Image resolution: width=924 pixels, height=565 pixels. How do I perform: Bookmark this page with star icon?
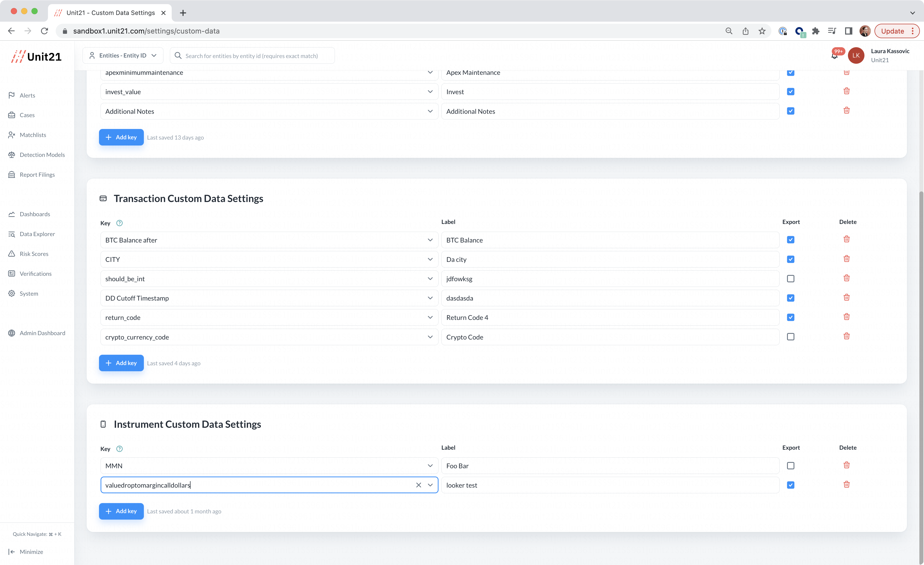762,31
